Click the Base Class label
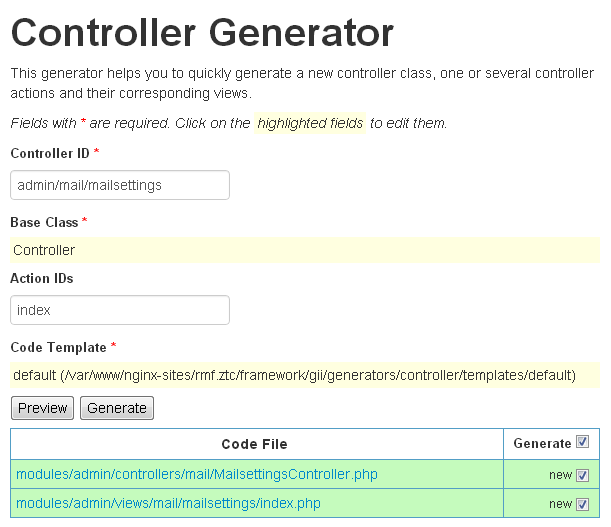 point(44,221)
